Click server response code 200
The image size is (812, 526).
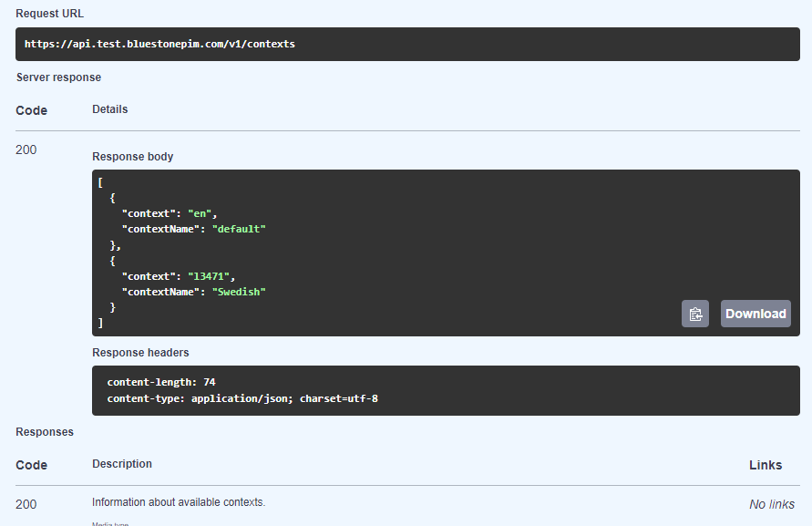click(26, 150)
